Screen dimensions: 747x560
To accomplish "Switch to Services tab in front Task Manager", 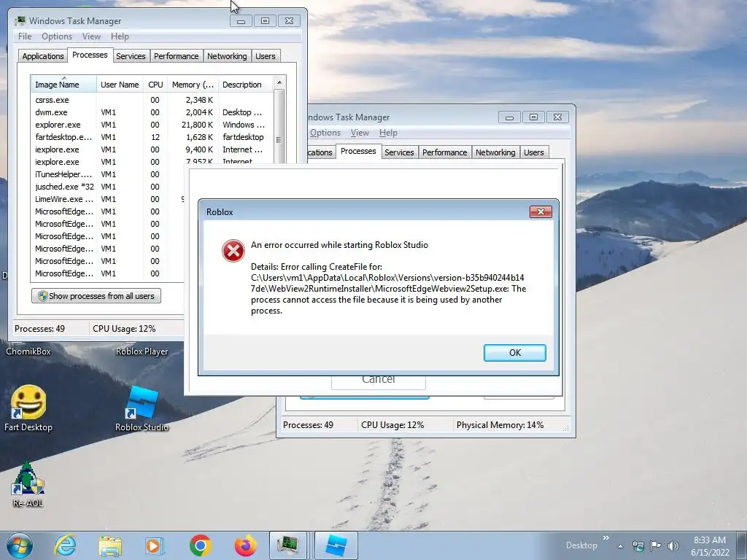I will [x=131, y=56].
